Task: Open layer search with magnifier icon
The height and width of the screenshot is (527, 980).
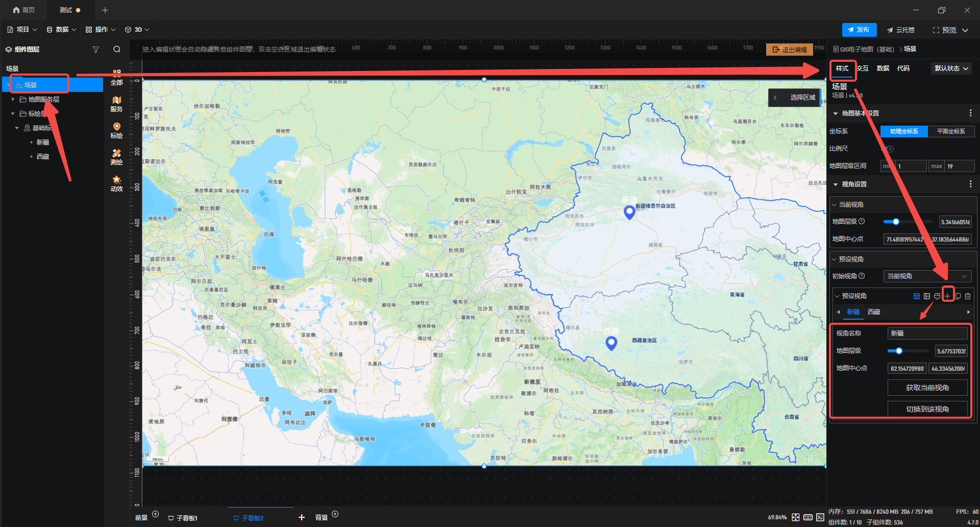Action: click(117, 50)
